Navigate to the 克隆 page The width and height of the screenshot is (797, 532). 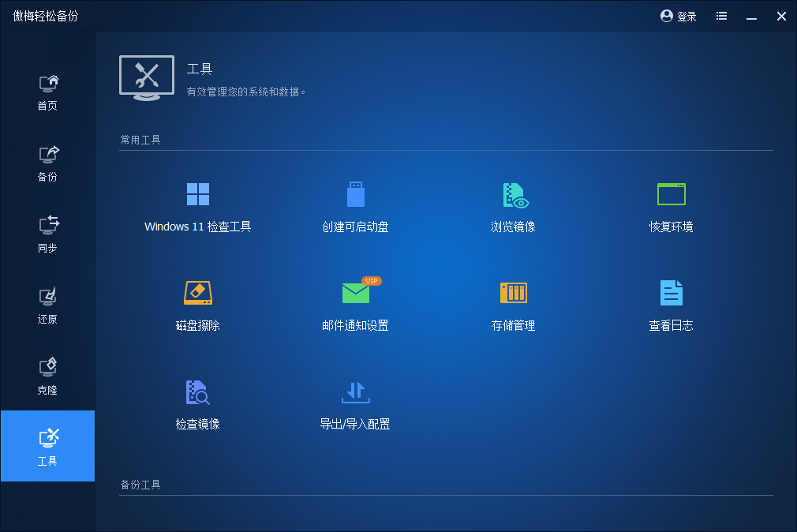coord(47,375)
